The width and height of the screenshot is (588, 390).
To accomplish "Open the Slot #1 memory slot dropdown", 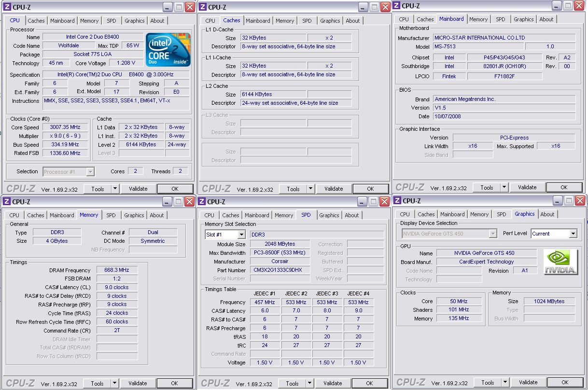I will (241, 235).
